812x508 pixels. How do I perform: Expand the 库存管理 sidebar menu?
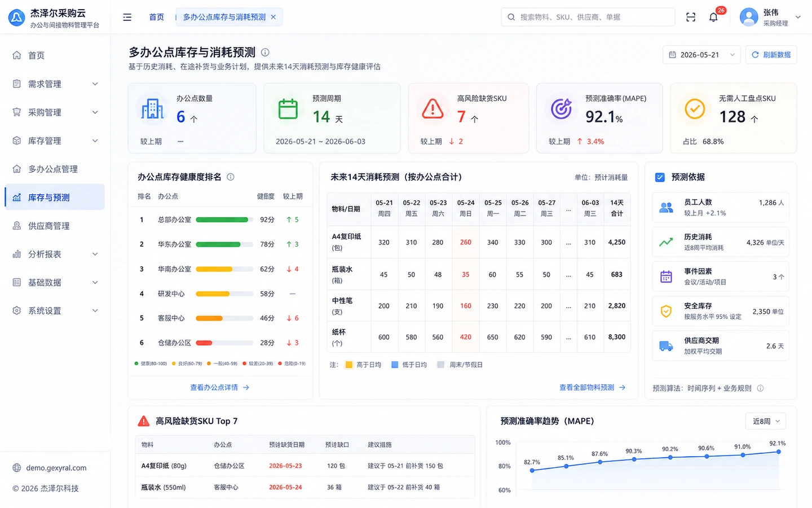coord(55,141)
